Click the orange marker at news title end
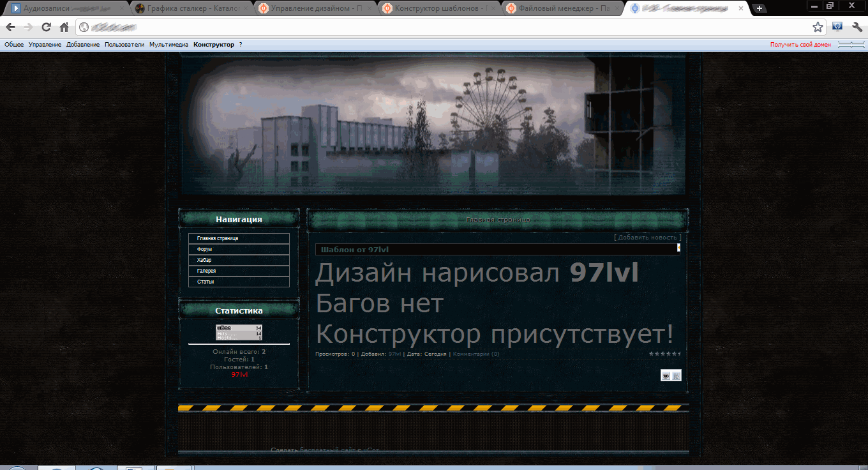Image resolution: width=868 pixels, height=470 pixels. [x=678, y=248]
